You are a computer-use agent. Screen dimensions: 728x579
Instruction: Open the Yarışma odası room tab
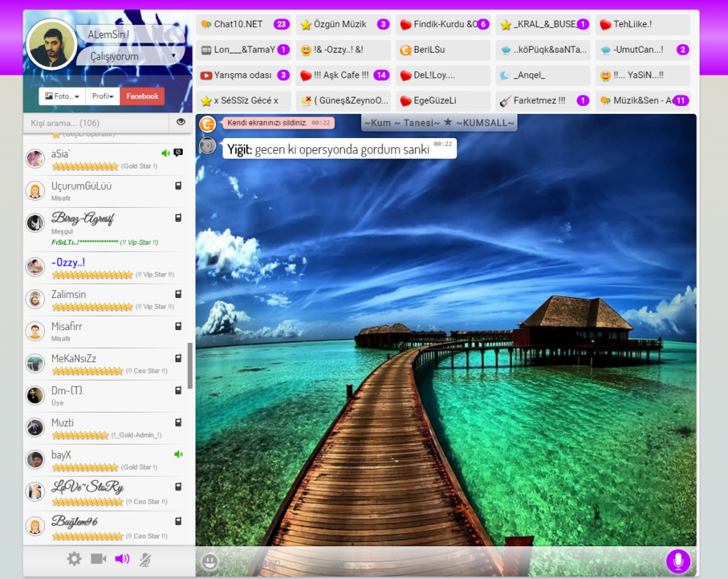pos(243,75)
